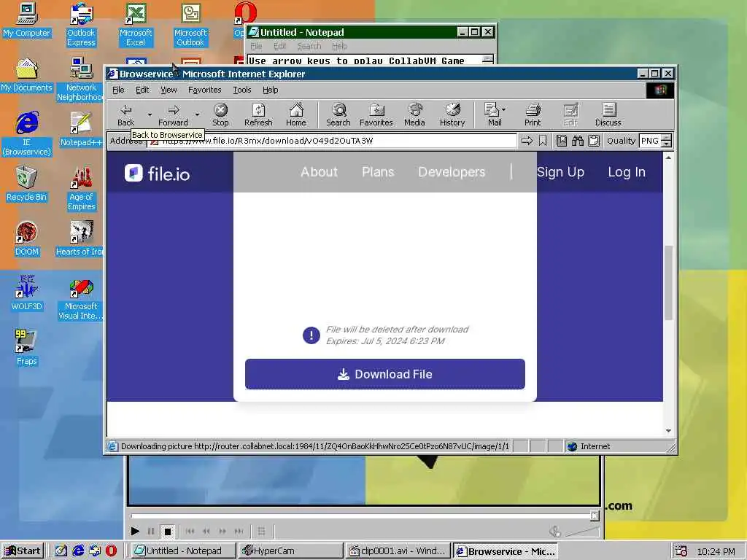
Task: Open the File menu in Internet Explorer
Action: click(118, 90)
